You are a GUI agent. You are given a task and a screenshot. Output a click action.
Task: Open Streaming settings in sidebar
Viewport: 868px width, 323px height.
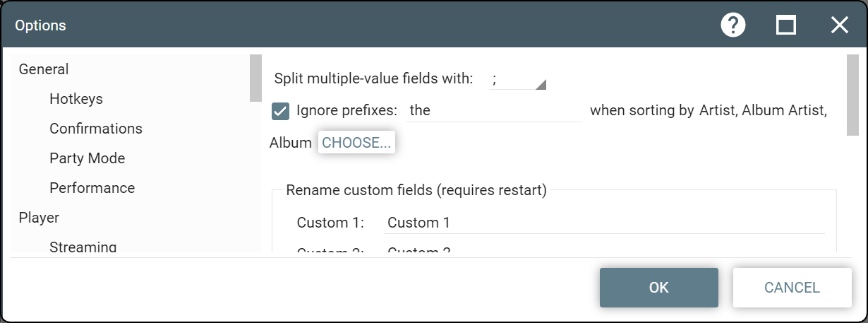(x=83, y=246)
